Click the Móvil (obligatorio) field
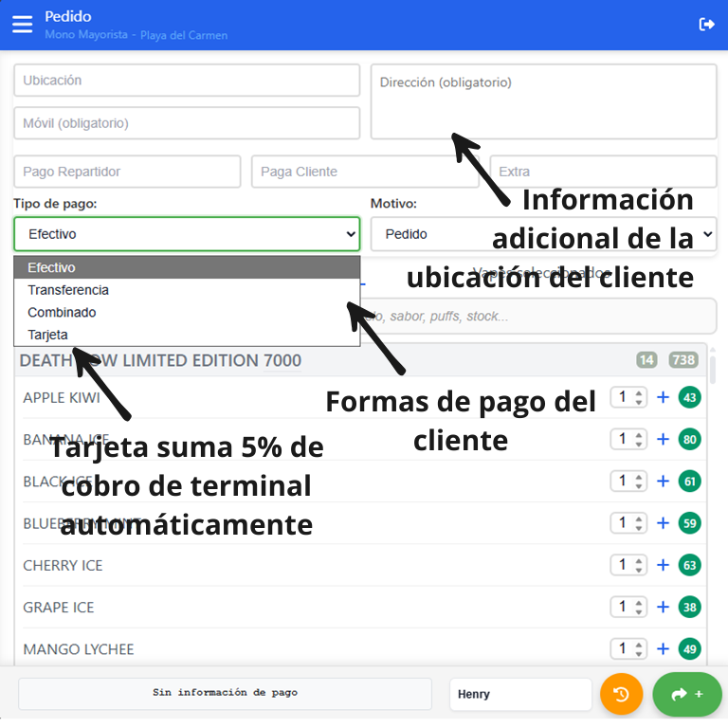This screenshot has height=728, width=728. click(187, 123)
